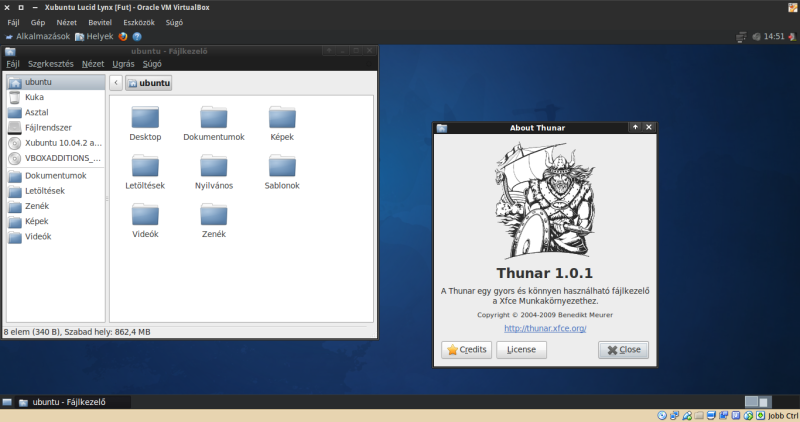Click VirtualBox USB status icon

[687, 416]
